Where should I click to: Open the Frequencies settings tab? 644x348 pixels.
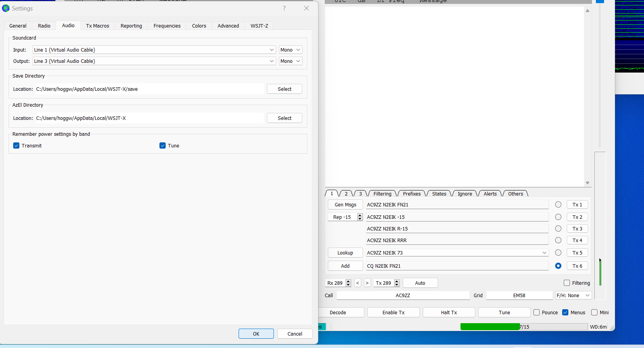167,26
